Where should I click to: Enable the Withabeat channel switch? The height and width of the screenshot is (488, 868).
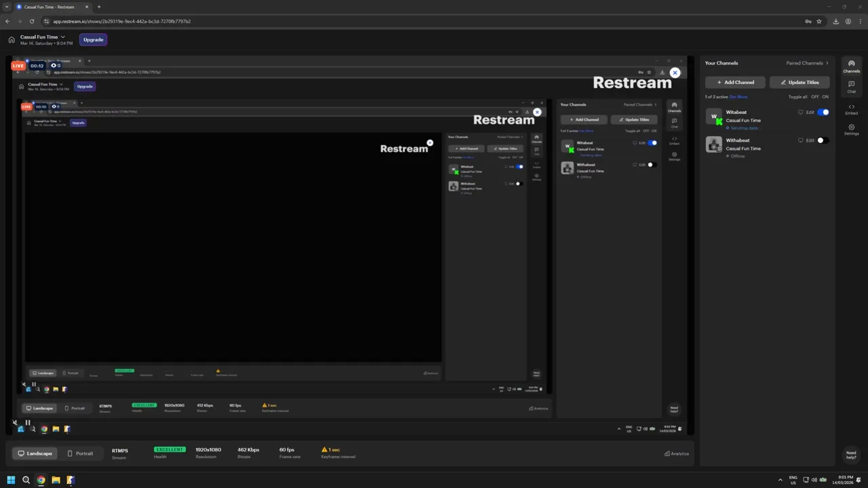pos(823,140)
